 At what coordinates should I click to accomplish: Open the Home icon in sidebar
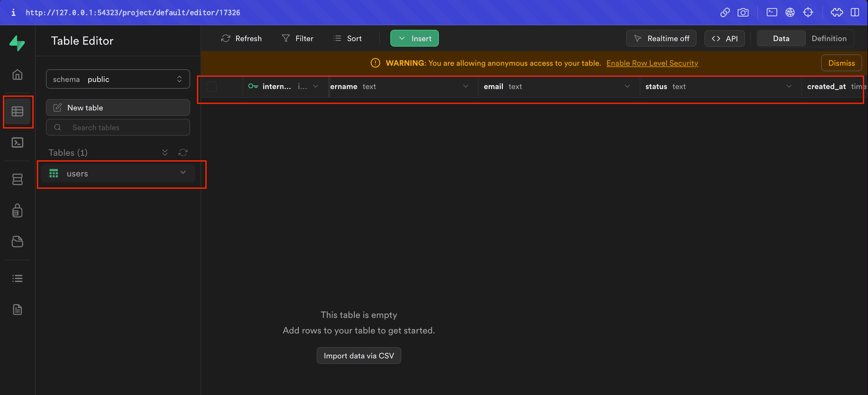[17, 74]
